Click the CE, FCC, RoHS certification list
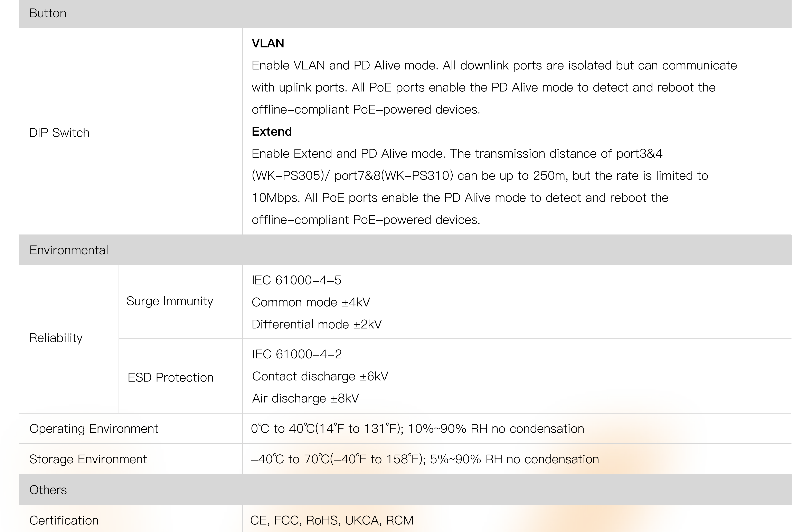The height and width of the screenshot is (532, 811). [332, 520]
